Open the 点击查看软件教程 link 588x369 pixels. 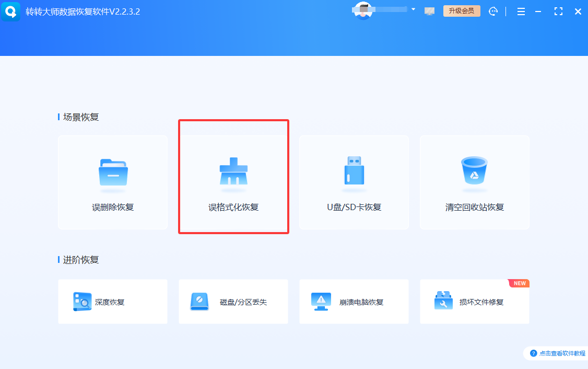[562, 353]
